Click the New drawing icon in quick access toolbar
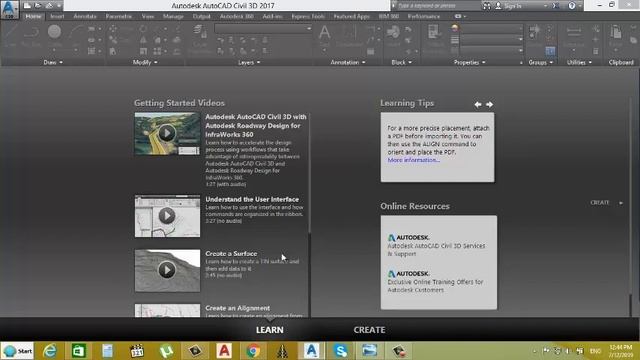 point(27,6)
